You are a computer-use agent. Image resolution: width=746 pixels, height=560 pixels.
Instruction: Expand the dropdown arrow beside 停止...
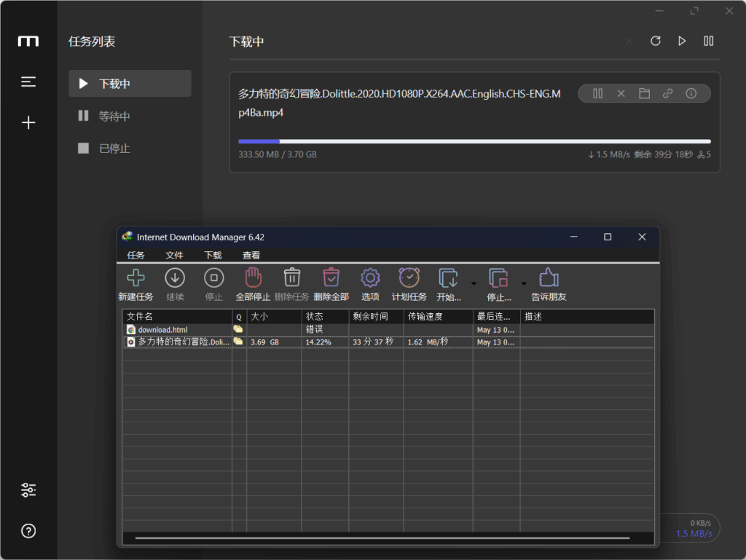[524, 283]
